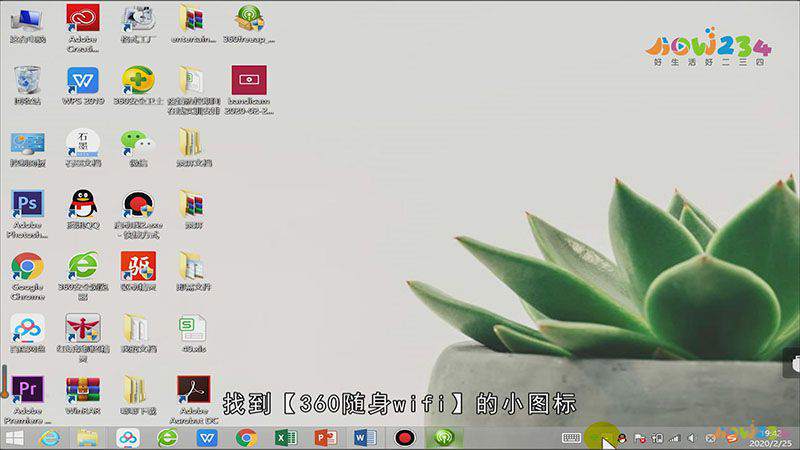The image size is (800, 450).
Task: Open the green 360 WiFi taskbar app
Action: pos(444,438)
